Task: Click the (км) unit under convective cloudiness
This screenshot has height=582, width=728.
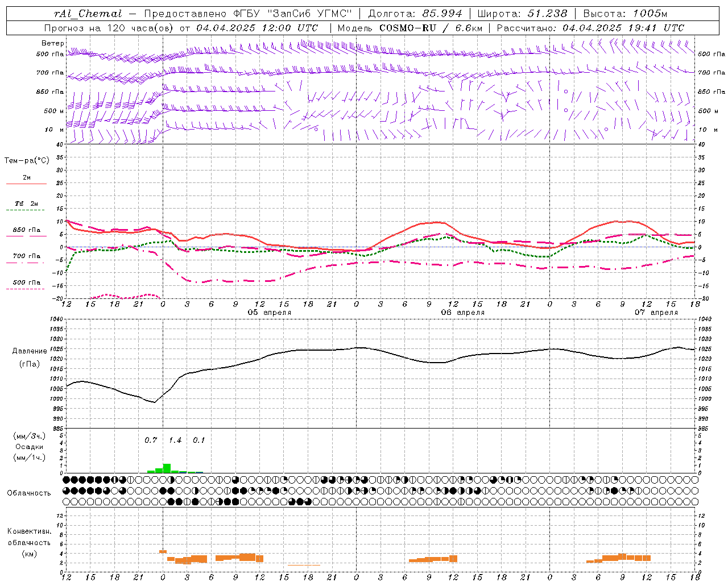Action: pyautogui.click(x=30, y=554)
